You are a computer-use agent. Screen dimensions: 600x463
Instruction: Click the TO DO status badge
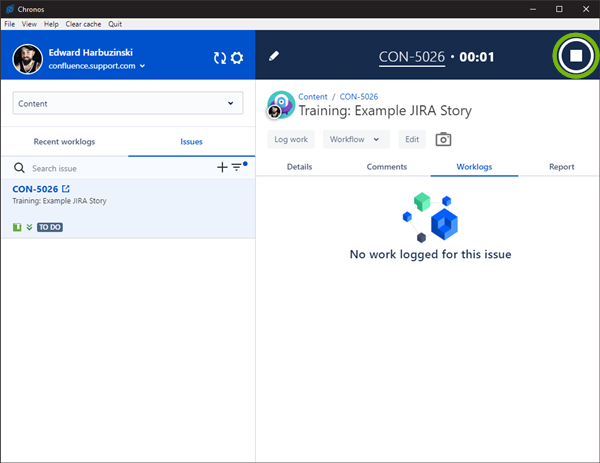point(50,227)
